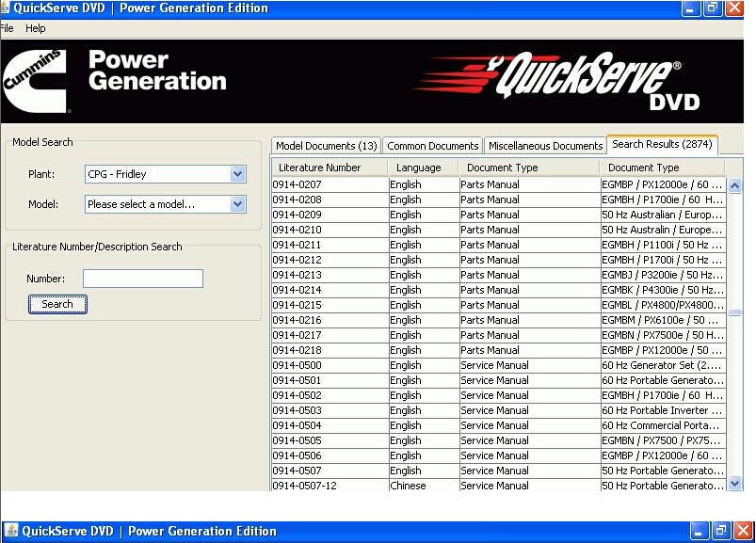Switch to Miscellaneous Documents tab
Image resolution: width=756 pixels, height=543 pixels.
tap(545, 146)
